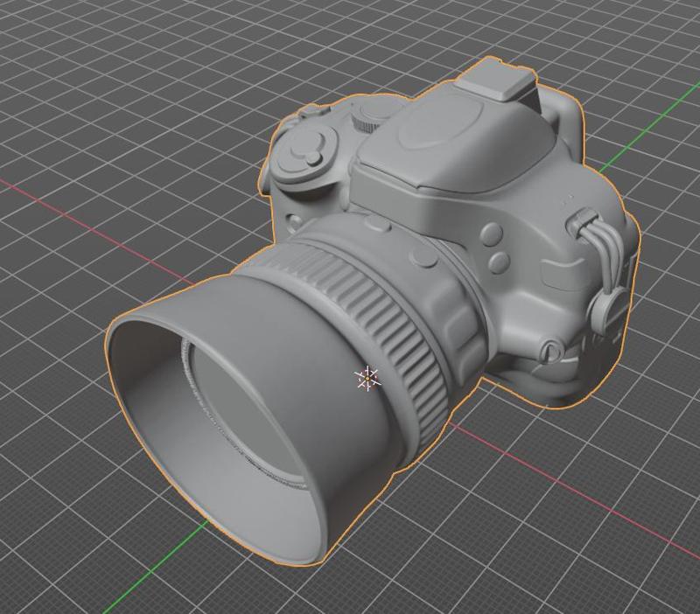Image resolution: width=700 pixels, height=614 pixels.
Task: Click the 3D cursor crosshair on the lens
Action: [367, 379]
